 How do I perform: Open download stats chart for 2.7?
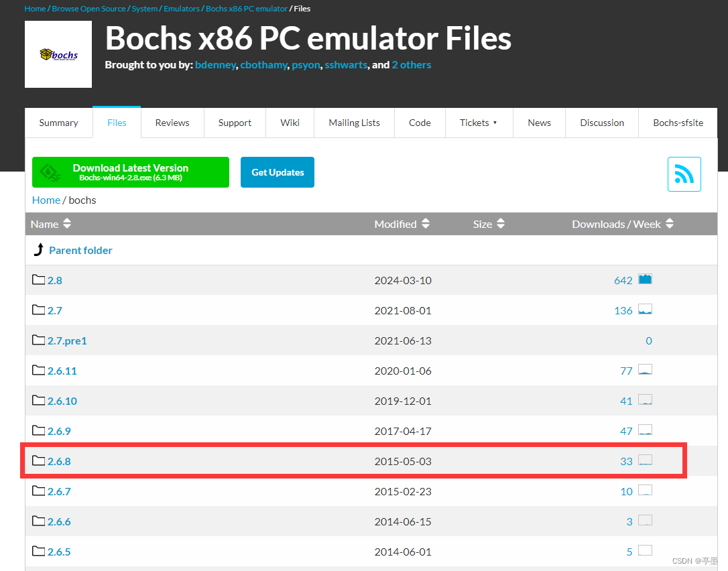(x=645, y=309)
